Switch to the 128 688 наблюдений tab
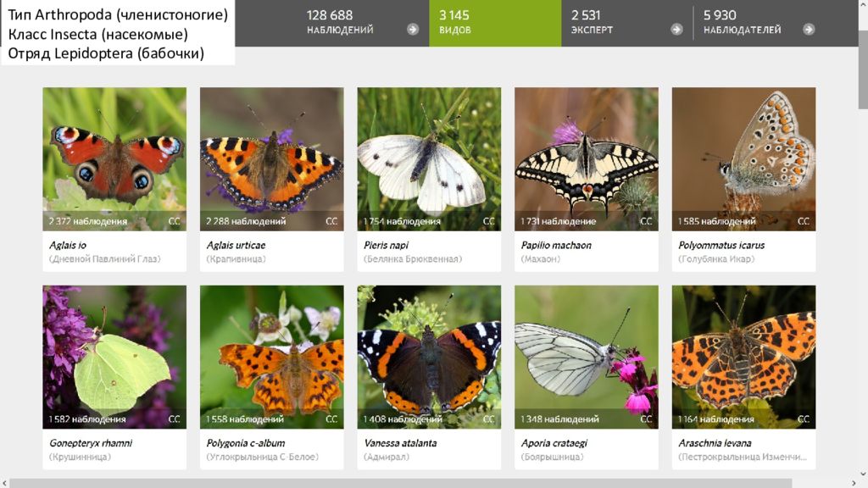The width and height of the screenshot is (868, 488). coord(363,23)
